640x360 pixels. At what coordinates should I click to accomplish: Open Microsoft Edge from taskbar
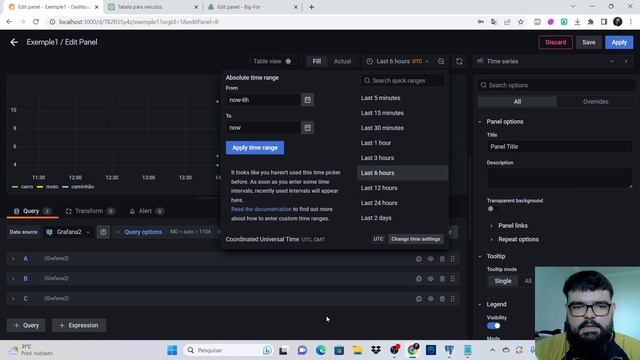click(321, 350)
